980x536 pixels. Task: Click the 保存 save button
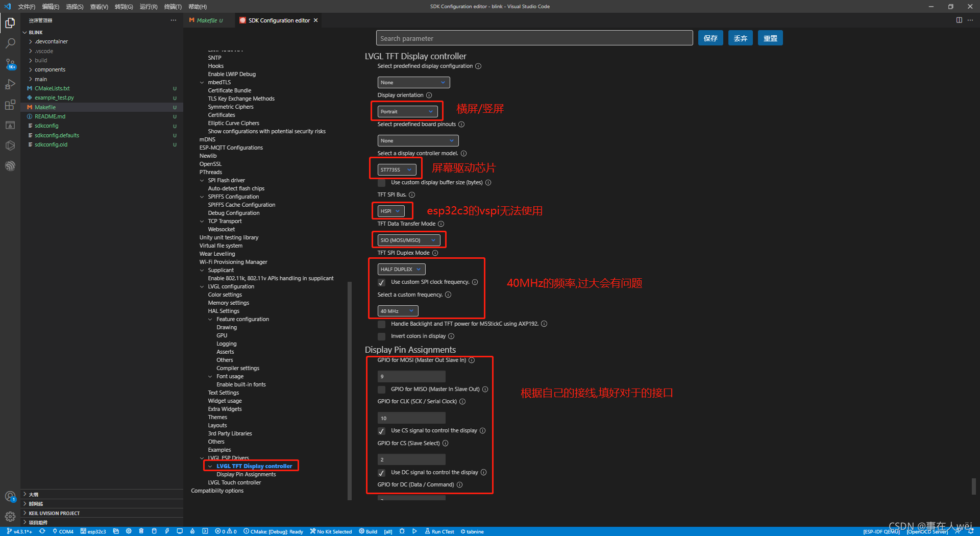point(710,38)
